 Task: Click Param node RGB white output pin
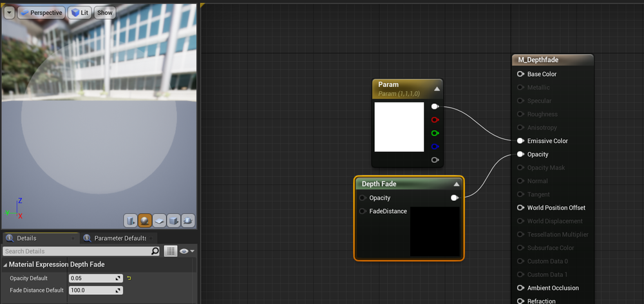pyautogui.click(x=435, y=106)
